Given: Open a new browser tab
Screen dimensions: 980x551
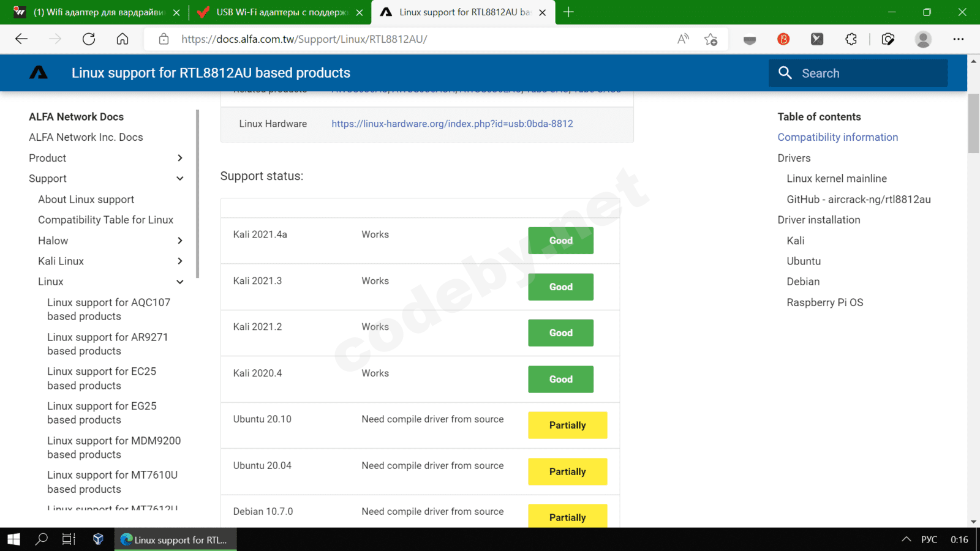Looking at the screenshot, I should pos(568,12).
